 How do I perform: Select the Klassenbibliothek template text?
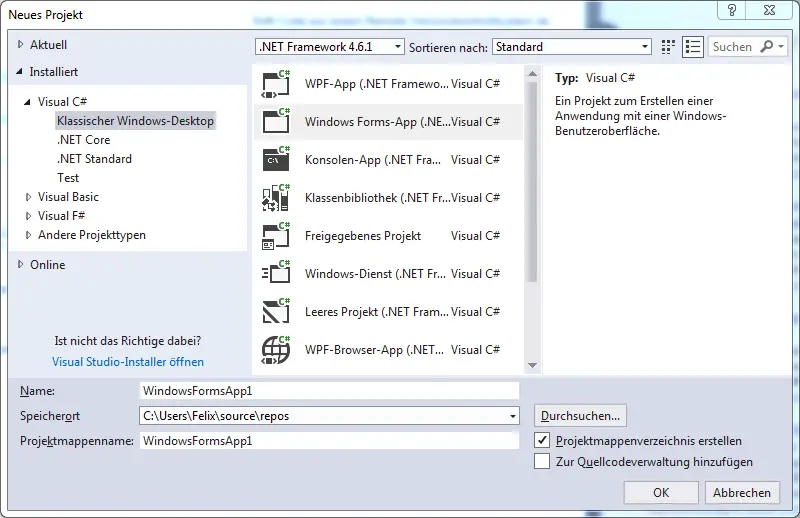378,198
